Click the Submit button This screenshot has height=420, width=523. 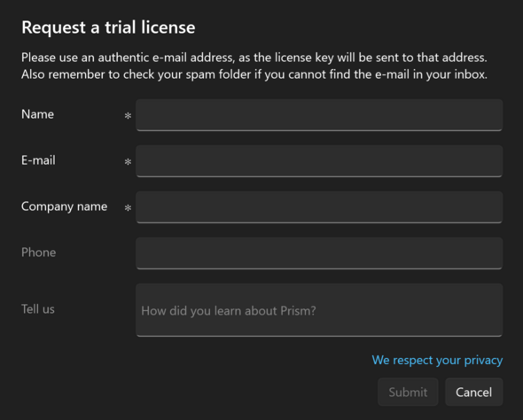point(408,392)
